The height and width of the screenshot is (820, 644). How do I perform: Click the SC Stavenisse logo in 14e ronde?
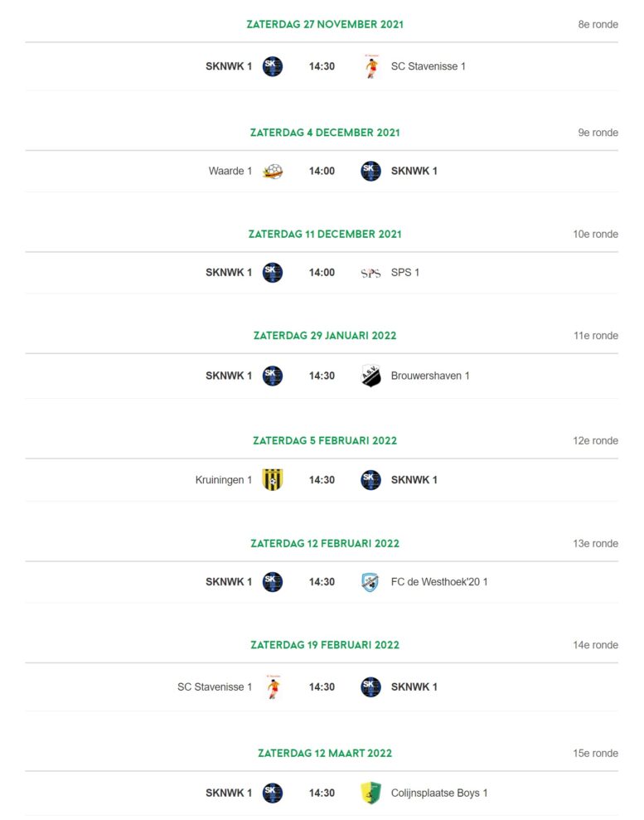(274, 687)
